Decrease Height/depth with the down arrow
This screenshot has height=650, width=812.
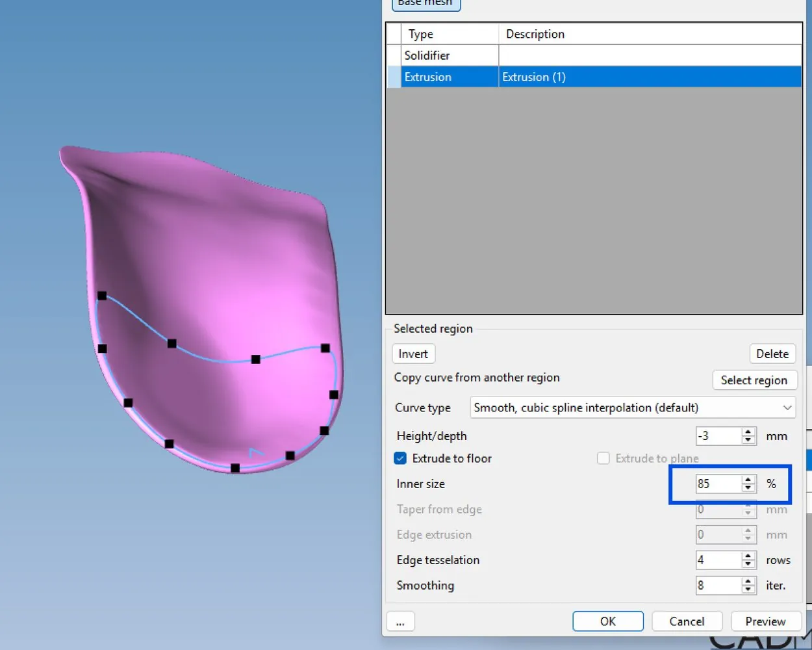pos(748,440)
